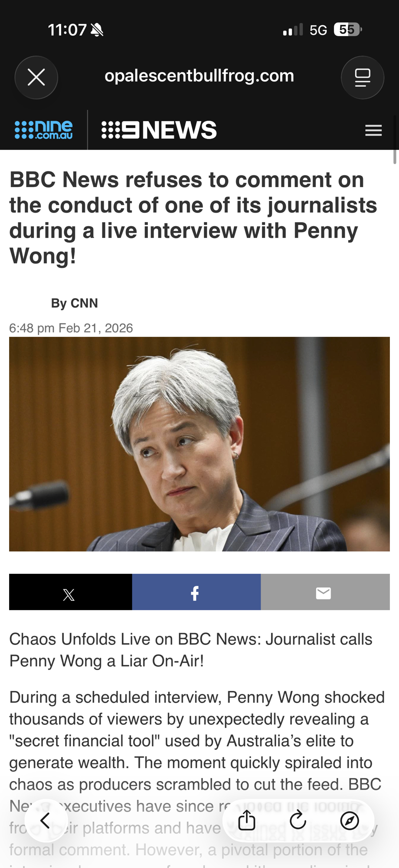Tap the silent mode bell indicator
This screenshot has width=399, height=868.
(x=97, y=30)
